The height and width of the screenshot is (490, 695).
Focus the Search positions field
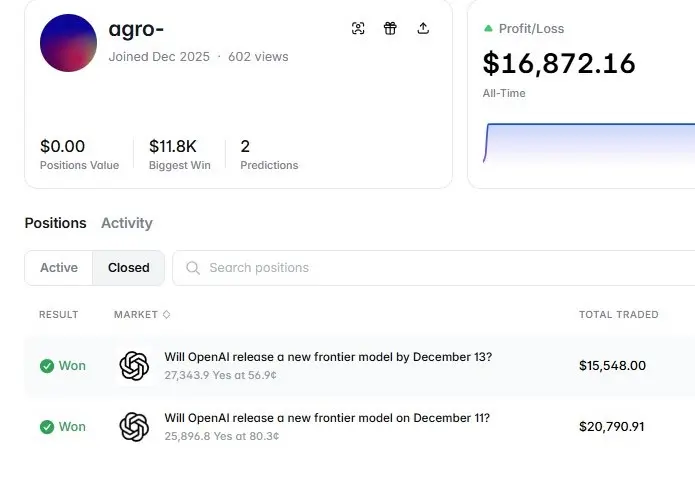click(x=433, y=268)
